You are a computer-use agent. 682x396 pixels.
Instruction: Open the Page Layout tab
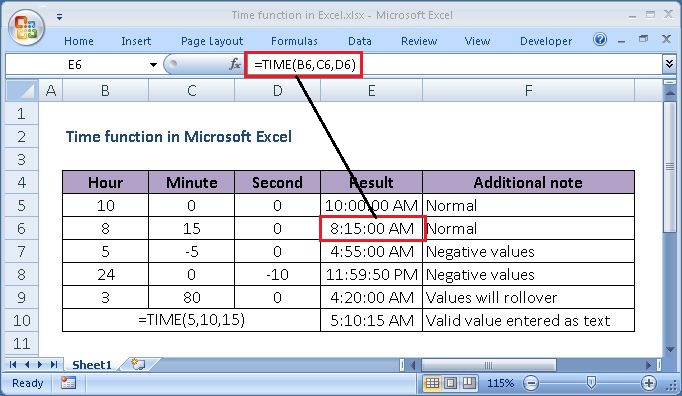[x=212, y=41]
